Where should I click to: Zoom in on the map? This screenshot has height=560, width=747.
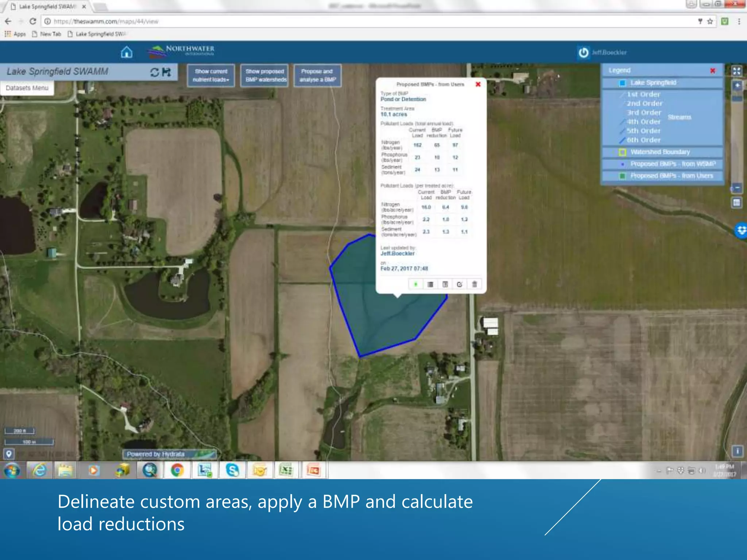click(737, 86)
